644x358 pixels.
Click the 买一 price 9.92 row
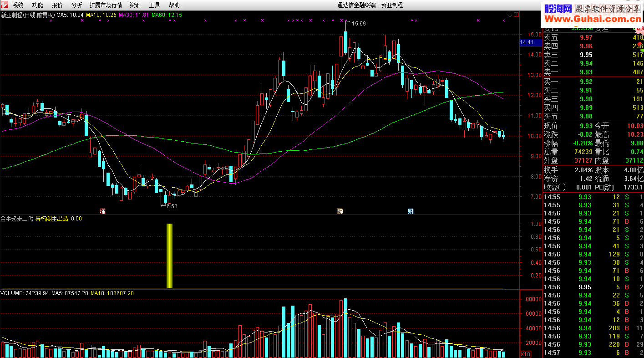tap(593, 82)
